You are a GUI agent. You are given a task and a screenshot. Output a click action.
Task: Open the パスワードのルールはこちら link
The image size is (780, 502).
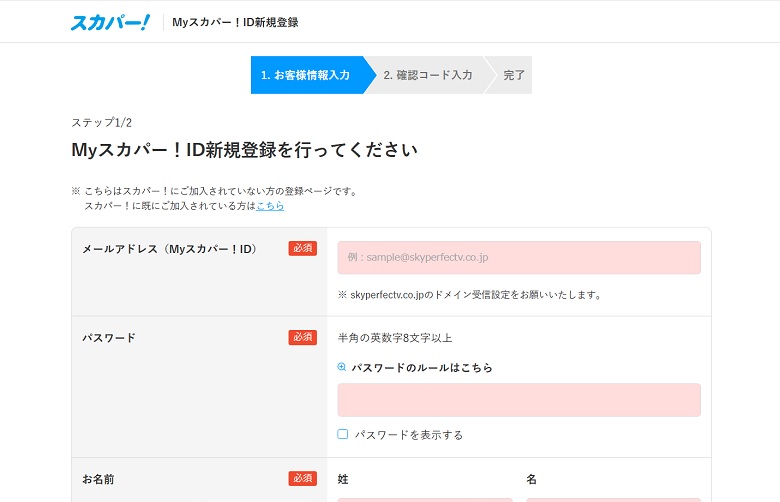point(421,368)
